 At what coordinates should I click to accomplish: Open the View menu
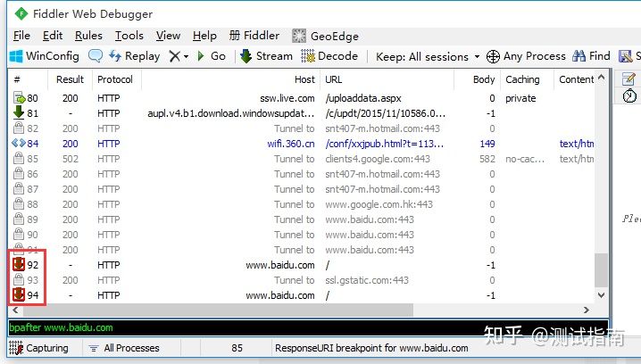pos(168,36)
